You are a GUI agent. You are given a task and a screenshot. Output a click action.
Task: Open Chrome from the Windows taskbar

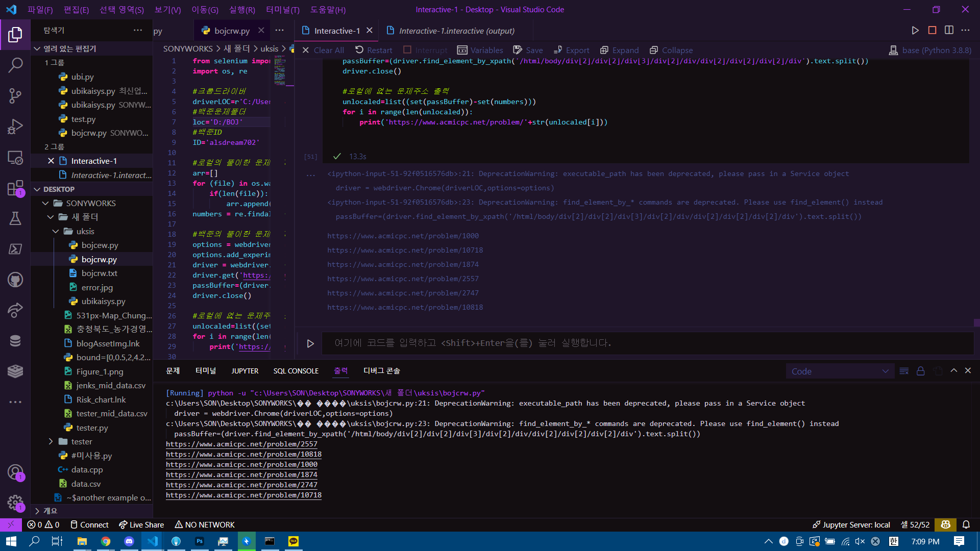pos(106,541)
